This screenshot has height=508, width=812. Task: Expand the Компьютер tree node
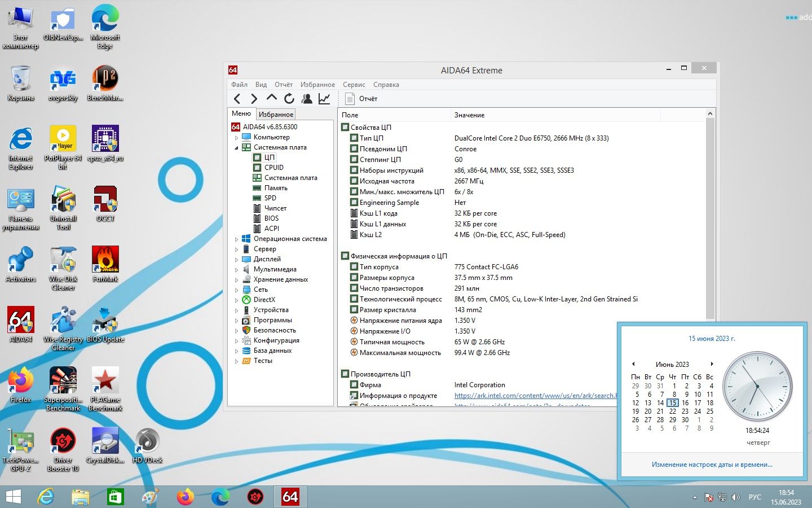[x=236, y=138]
